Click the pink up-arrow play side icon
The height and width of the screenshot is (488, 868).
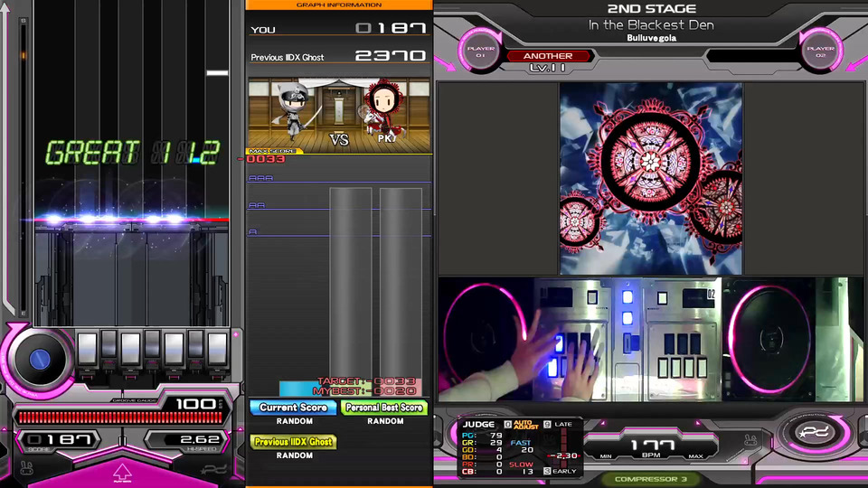[122, 473]
